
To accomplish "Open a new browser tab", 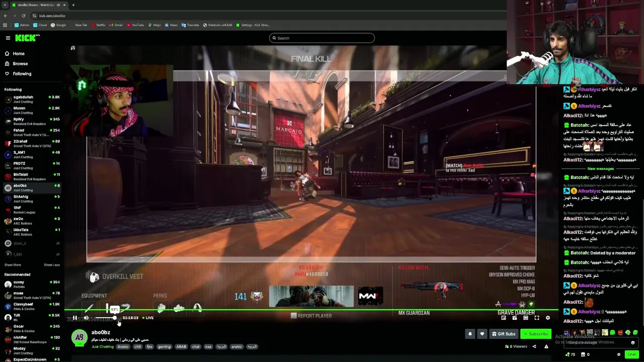I will [x=73, y=5].
